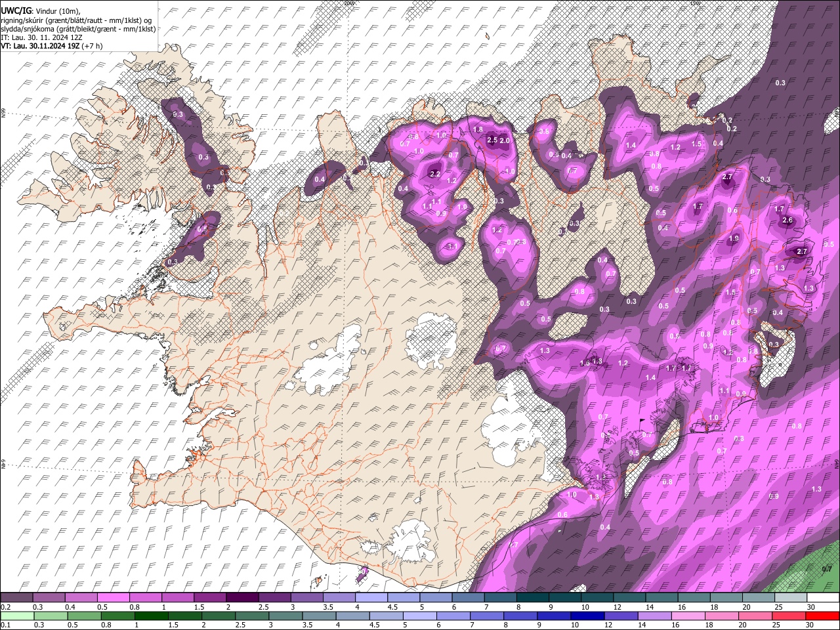Click the 2.6 snowfall value on the map
The image size is (840, 630).
pos(788,220)
